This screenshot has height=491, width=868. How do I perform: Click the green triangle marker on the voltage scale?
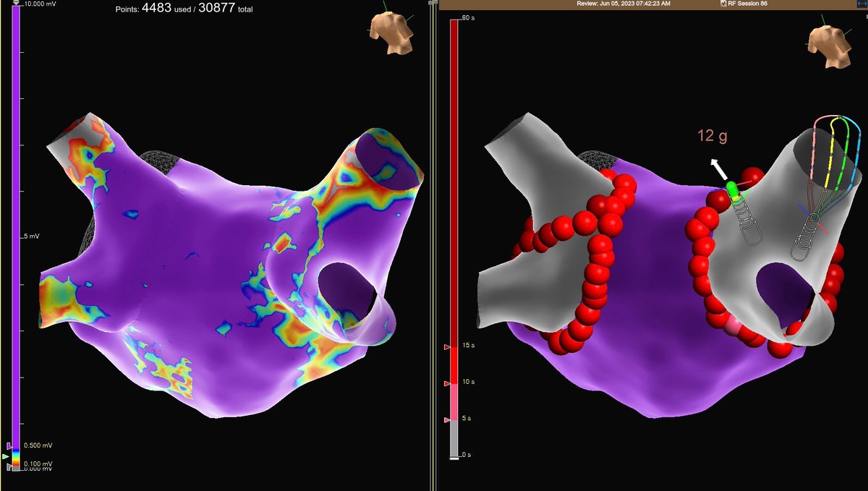(6, 456)
